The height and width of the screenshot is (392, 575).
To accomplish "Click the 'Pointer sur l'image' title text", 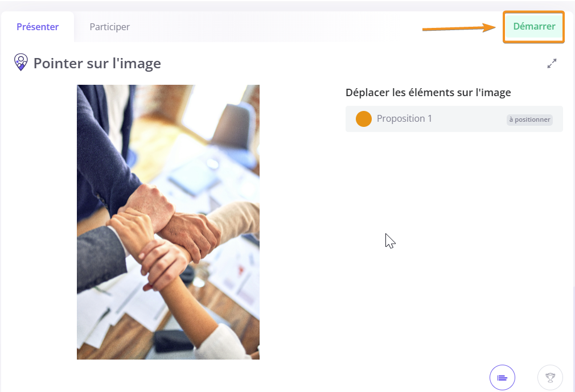I will point(97,63).
